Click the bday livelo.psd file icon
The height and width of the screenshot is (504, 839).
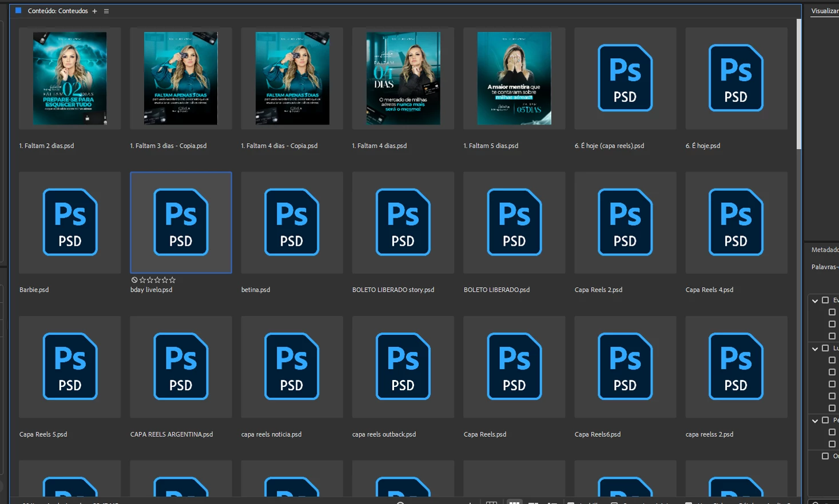click(x=181, y=222)
